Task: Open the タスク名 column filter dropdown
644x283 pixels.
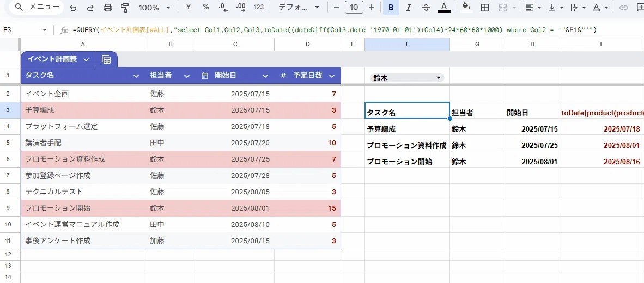Action: pos(136,76)
